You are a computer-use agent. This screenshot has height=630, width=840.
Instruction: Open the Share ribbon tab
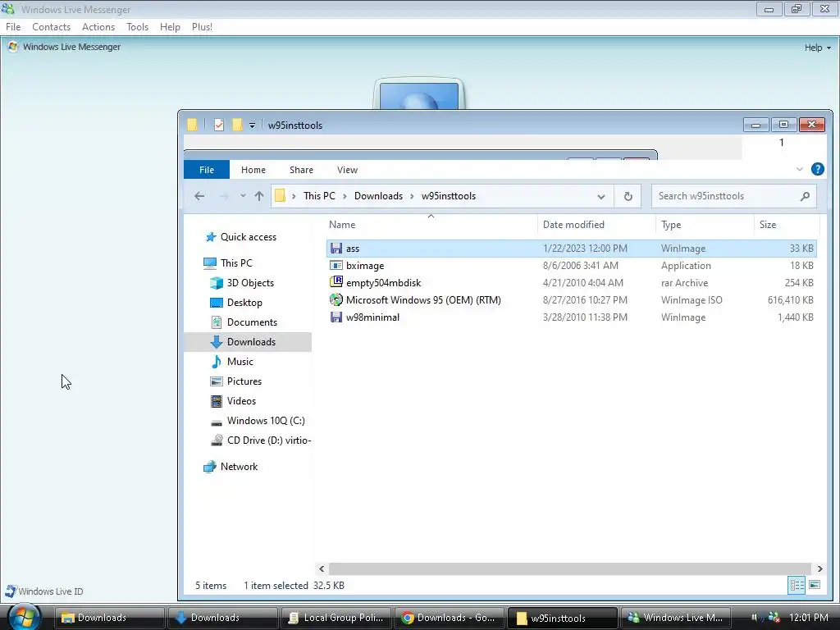[301, 169]
